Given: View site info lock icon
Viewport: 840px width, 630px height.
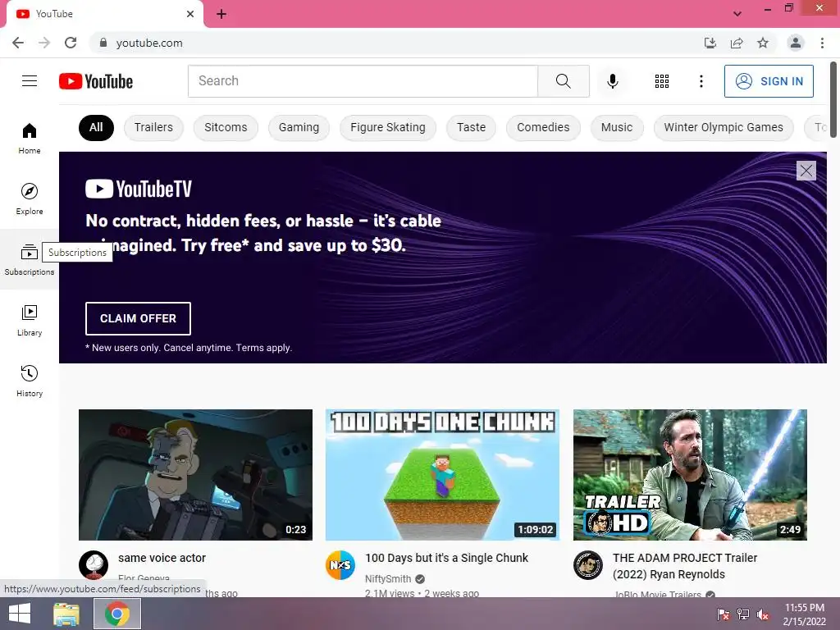Looking at the screenshot, I should click(103, 43).
